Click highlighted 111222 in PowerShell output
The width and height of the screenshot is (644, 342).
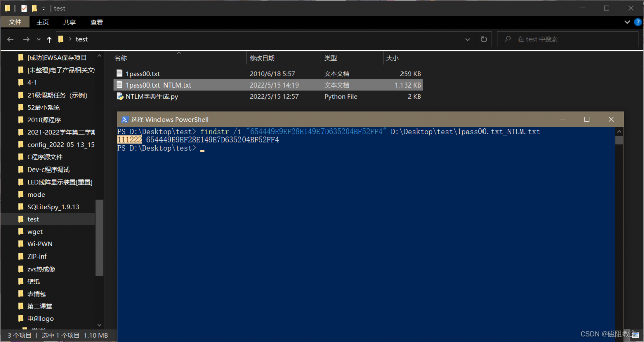click(x=130, y=140)
